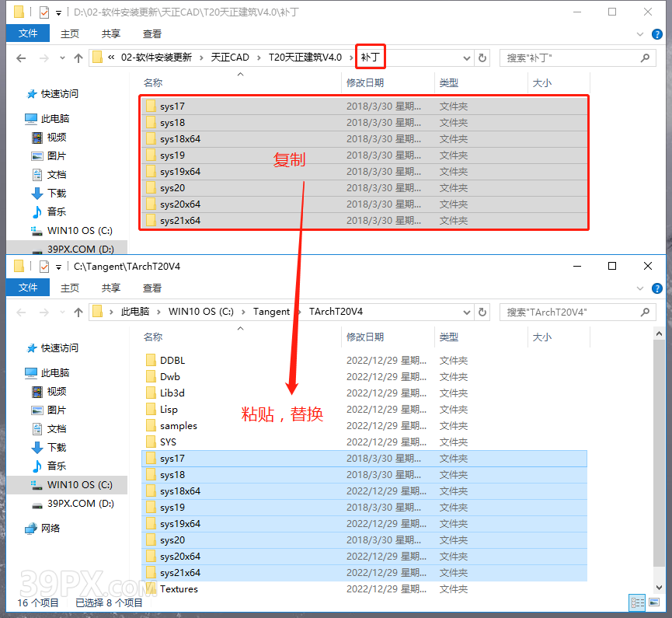Select the sys17 folder in the 补丁 window
The width and height of the screenshot is (672, 618).
click(x=364, y=106)
